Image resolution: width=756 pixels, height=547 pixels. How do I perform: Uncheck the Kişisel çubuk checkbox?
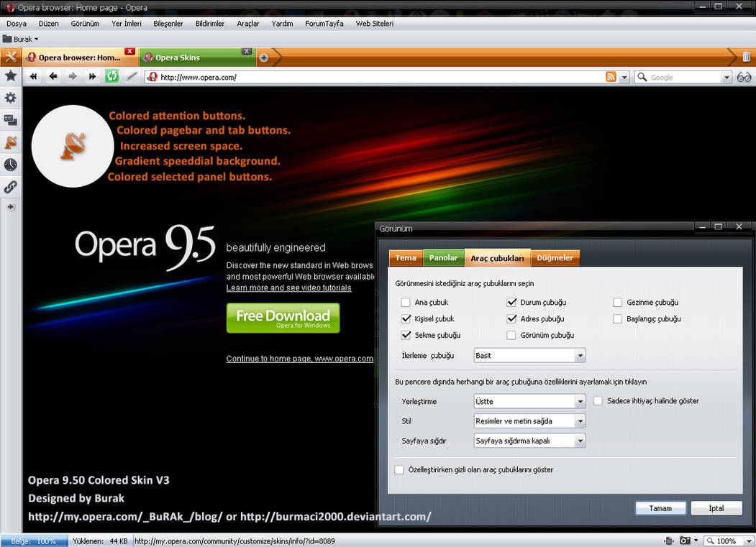point(406,318)
